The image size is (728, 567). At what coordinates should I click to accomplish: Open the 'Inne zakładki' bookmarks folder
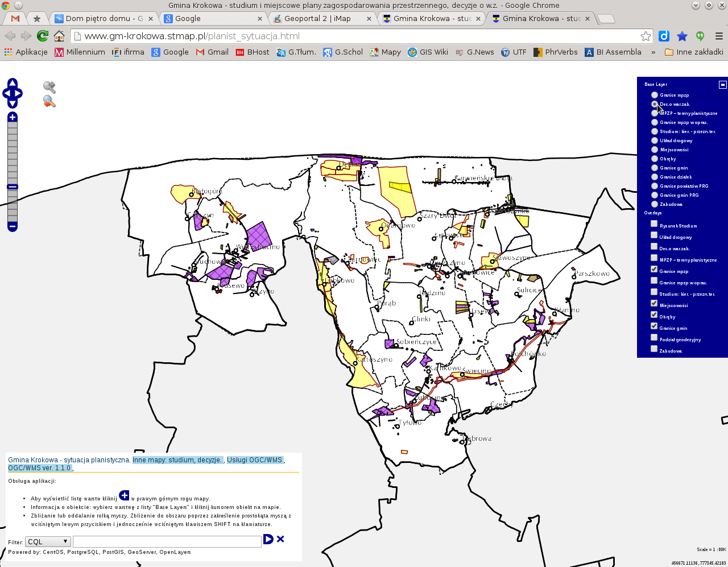coord(694,52)
